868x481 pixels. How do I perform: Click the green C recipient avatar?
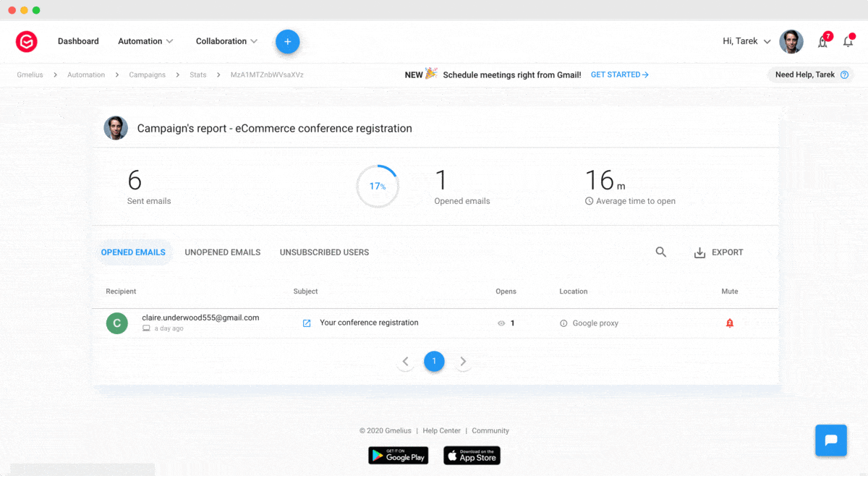click(117, 323)
